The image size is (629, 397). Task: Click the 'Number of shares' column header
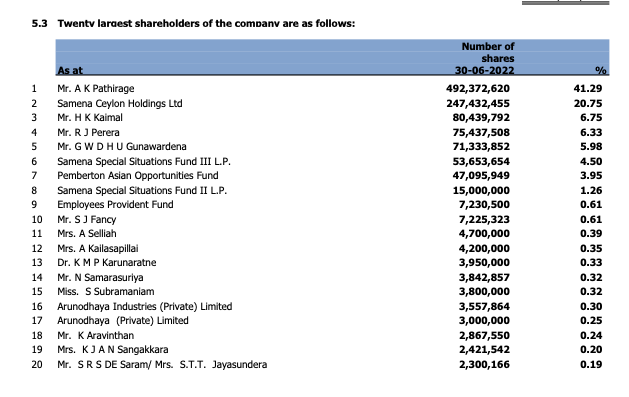(x=487, y=53)
